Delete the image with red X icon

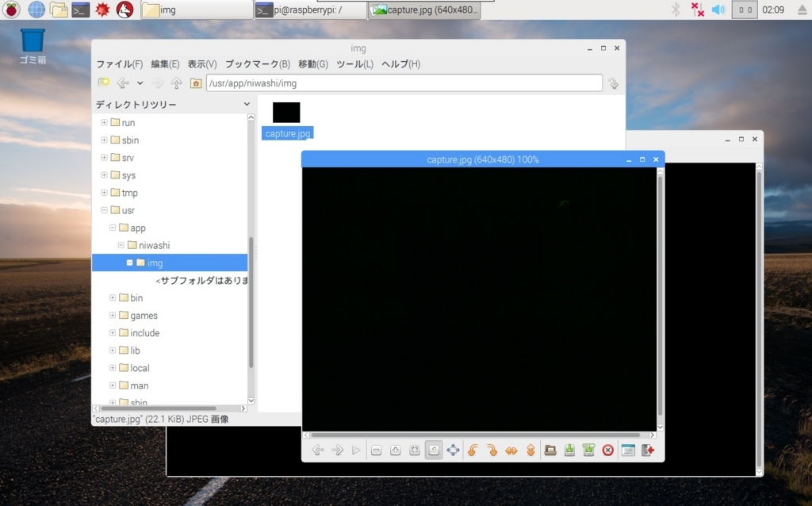(608, 450)
